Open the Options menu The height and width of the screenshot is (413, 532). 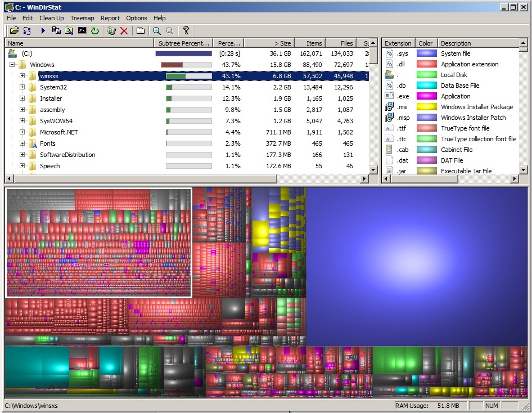[137, 18]
